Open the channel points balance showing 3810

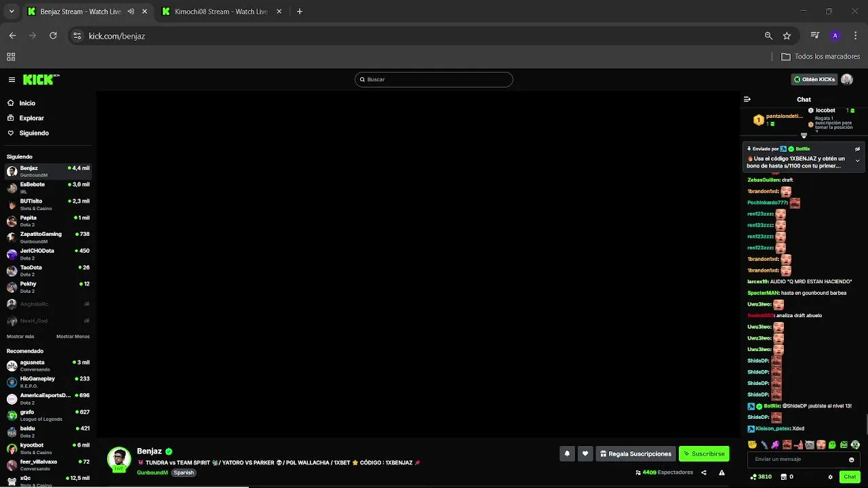pos(761,476)
